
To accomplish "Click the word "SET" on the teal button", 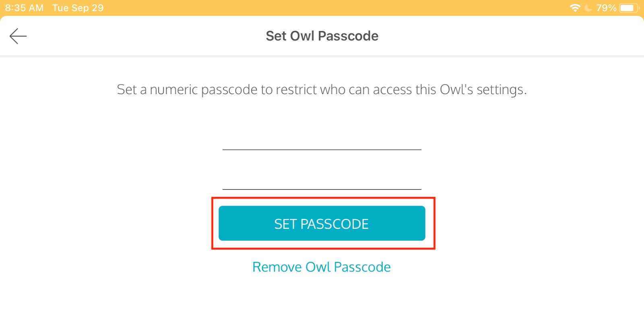I will [x=285, y=224].
